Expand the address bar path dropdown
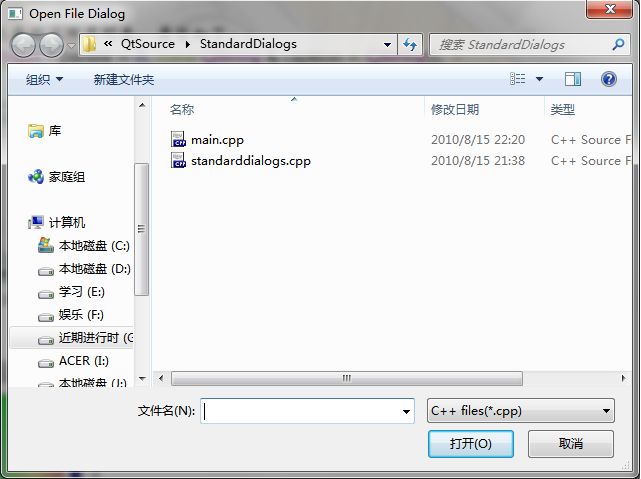Screen dimensions: 641x479 387,45
